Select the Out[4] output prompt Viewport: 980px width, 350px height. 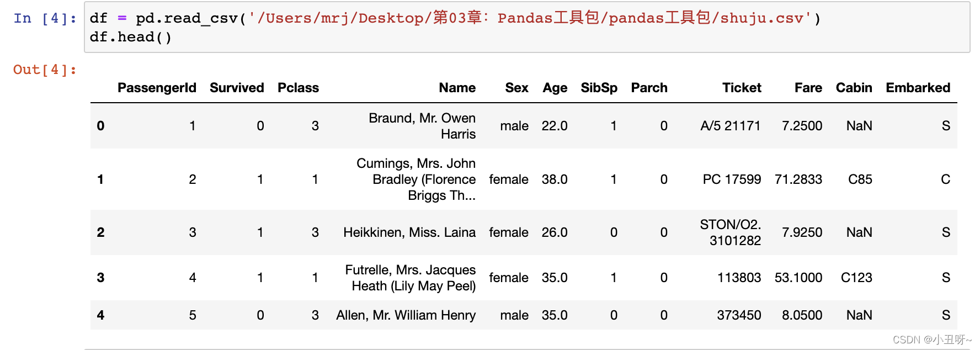[45, 70]
